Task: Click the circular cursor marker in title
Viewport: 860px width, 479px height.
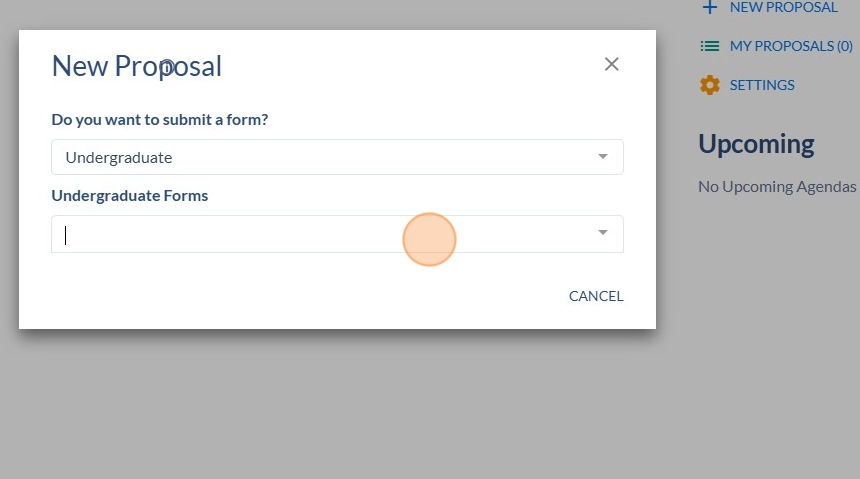Action: 167,67
